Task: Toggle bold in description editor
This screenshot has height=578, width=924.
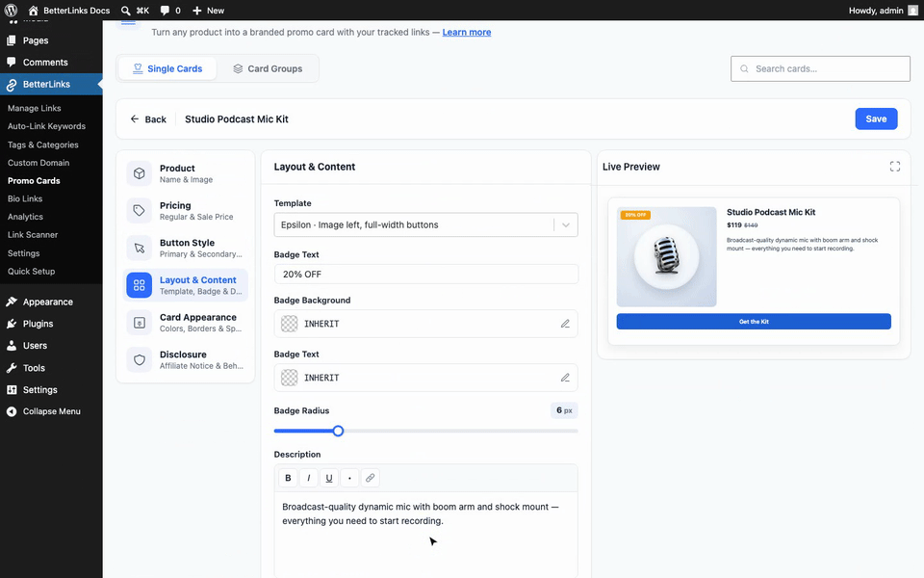Action: pos(288,478)
